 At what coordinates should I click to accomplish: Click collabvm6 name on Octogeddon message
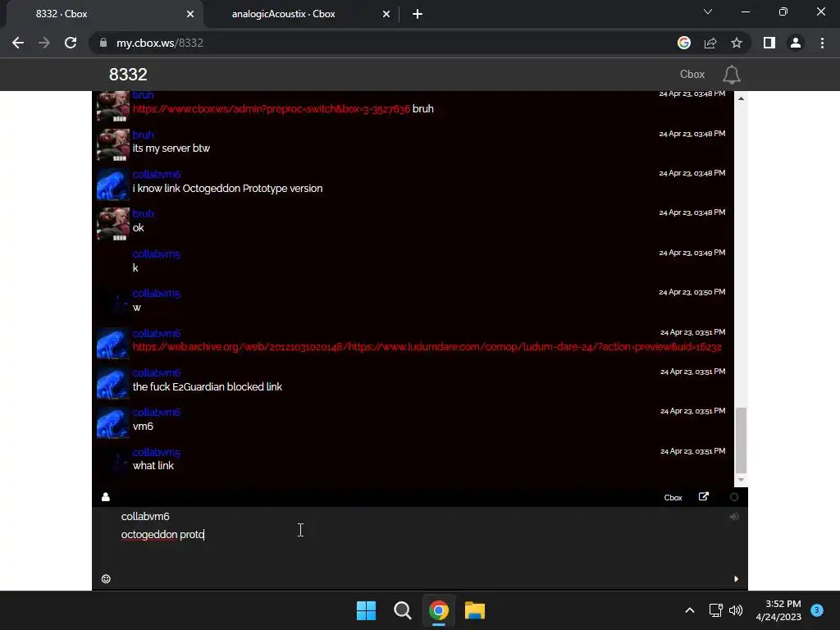coord(157,175)
